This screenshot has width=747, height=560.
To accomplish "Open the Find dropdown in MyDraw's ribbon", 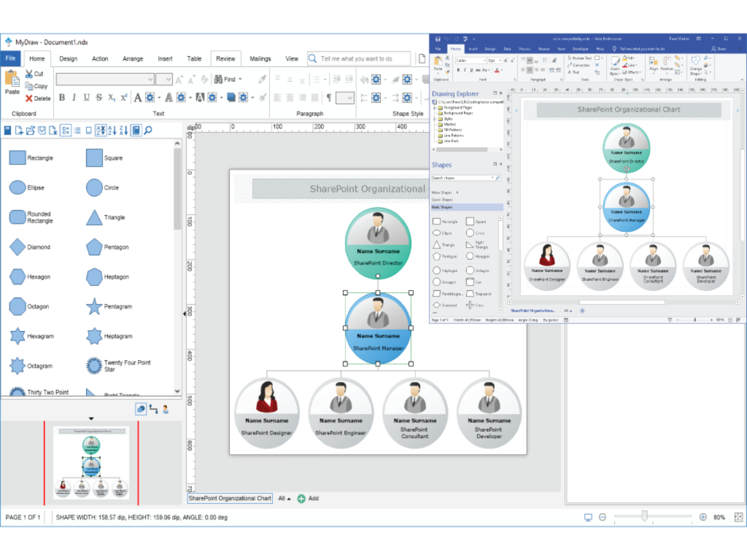I will click(x=239, y=79).
